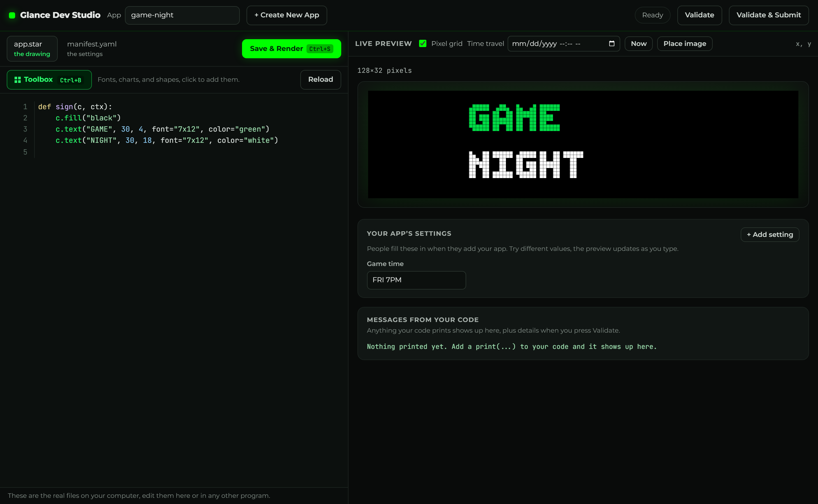The image size is (818, 504).
Task: Click the Validate button
Action: [x=699, y=15]
